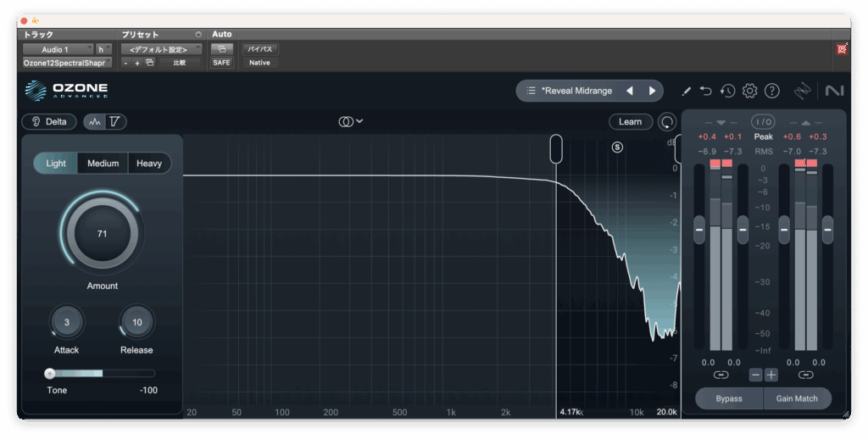Click the undo arrow icon

point(706,91)
